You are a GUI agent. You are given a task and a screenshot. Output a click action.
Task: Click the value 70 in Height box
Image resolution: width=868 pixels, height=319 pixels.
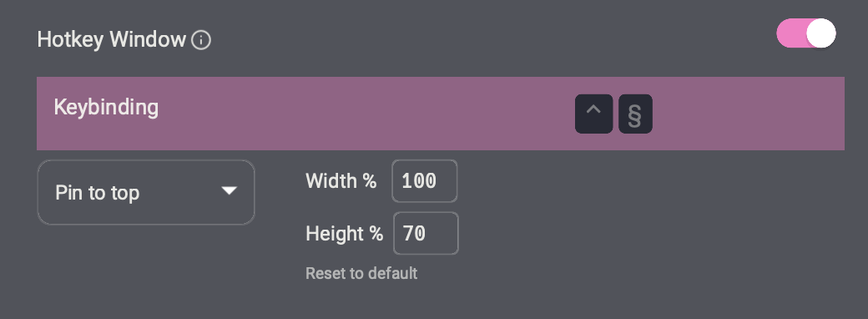pos(414,234)
